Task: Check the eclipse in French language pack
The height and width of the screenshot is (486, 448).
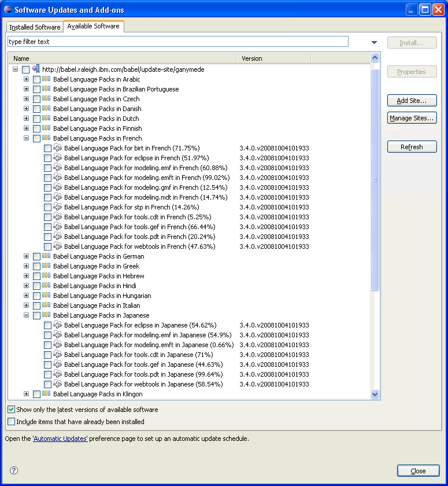Action: [x=47, y=158]
